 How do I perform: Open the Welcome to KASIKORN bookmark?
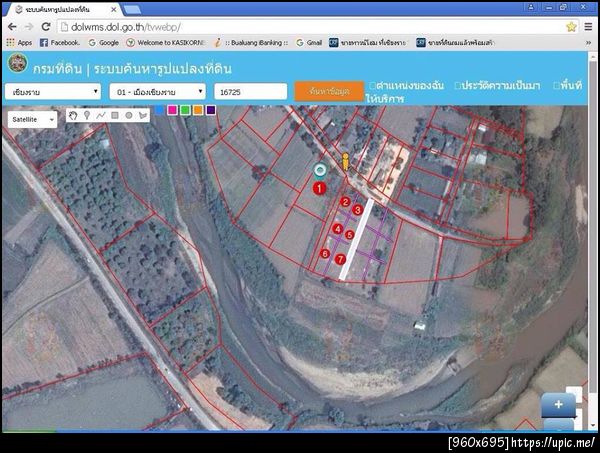click(x=166, y=43)
